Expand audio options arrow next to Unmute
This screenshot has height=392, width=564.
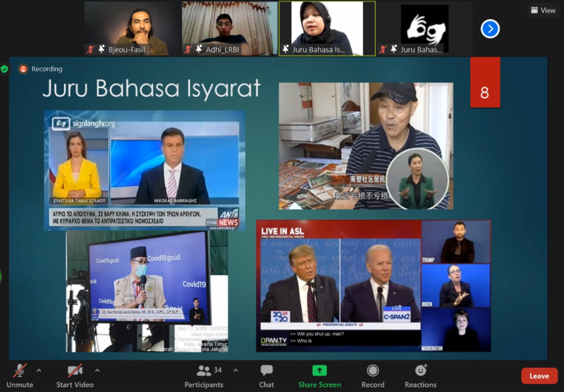coord(39,371)
